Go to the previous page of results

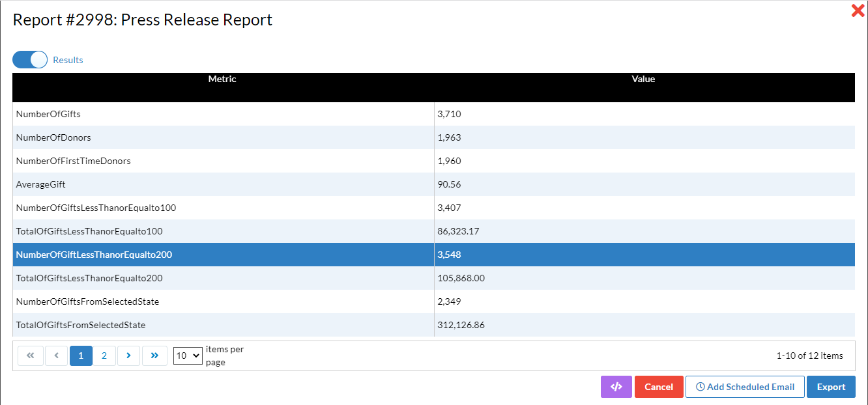[x=56, y=356]
